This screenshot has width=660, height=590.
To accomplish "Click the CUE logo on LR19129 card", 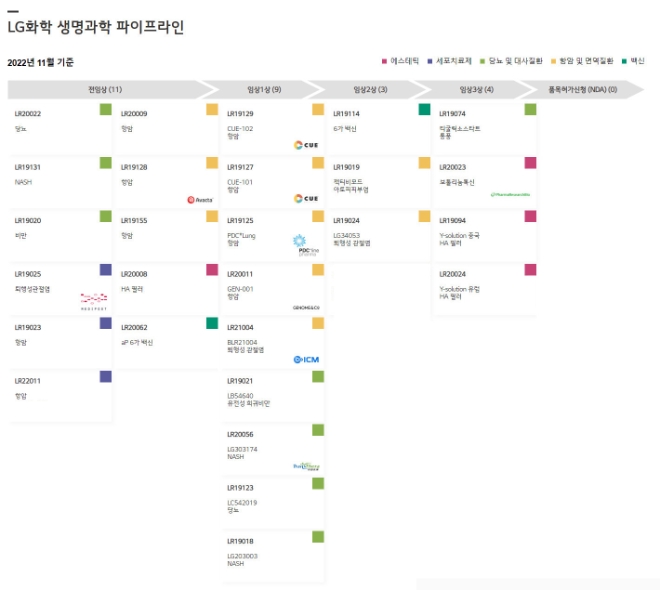I will click(305, 145).
